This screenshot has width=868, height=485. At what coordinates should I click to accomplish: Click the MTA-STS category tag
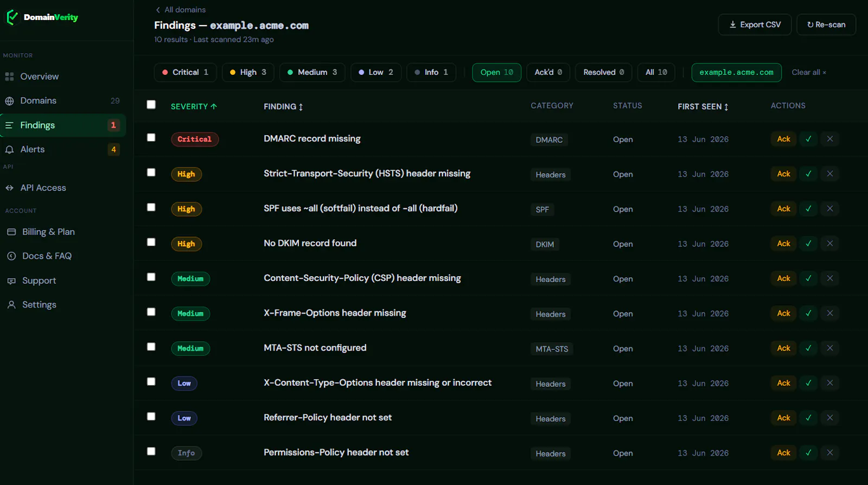[552, 349]
